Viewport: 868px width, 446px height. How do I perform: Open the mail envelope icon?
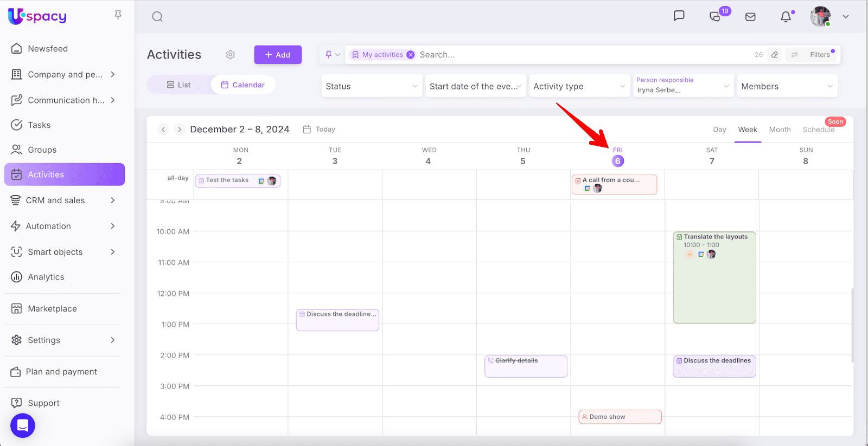(x=750, y=17)
